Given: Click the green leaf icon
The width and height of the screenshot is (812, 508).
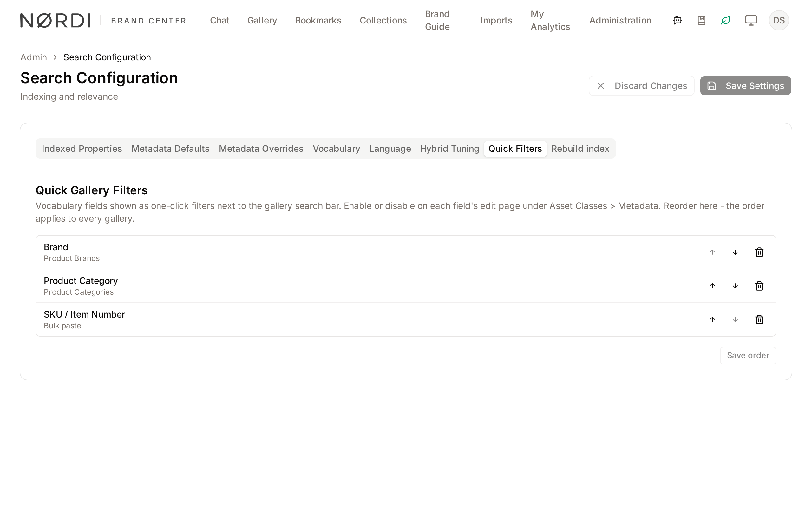Looking at the screenshot, I should point(725,20).
